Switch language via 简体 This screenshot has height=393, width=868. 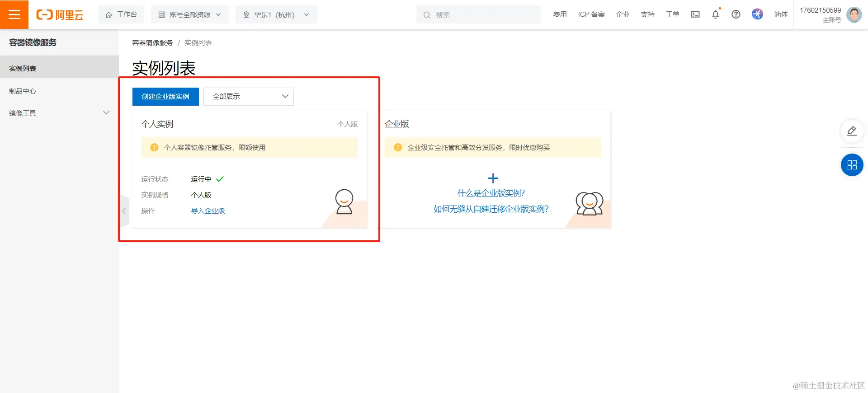(781, 14)
